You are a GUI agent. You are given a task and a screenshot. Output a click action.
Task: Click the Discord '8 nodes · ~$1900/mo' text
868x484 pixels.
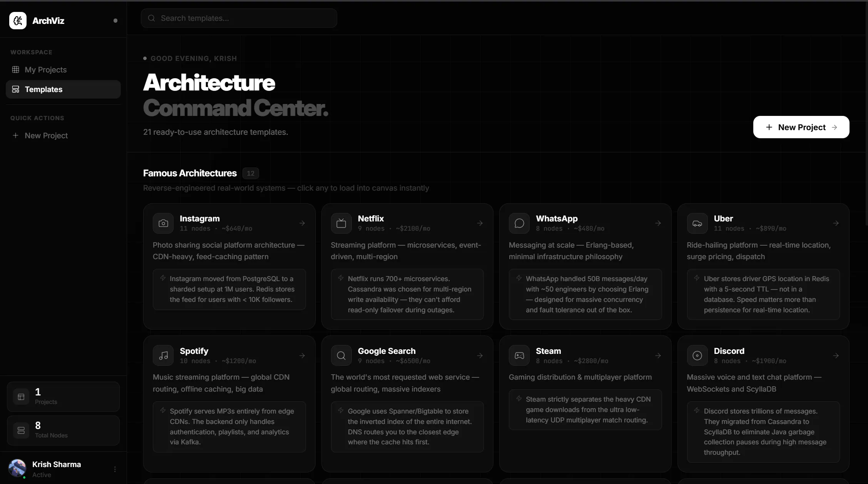tap(750, 361)
